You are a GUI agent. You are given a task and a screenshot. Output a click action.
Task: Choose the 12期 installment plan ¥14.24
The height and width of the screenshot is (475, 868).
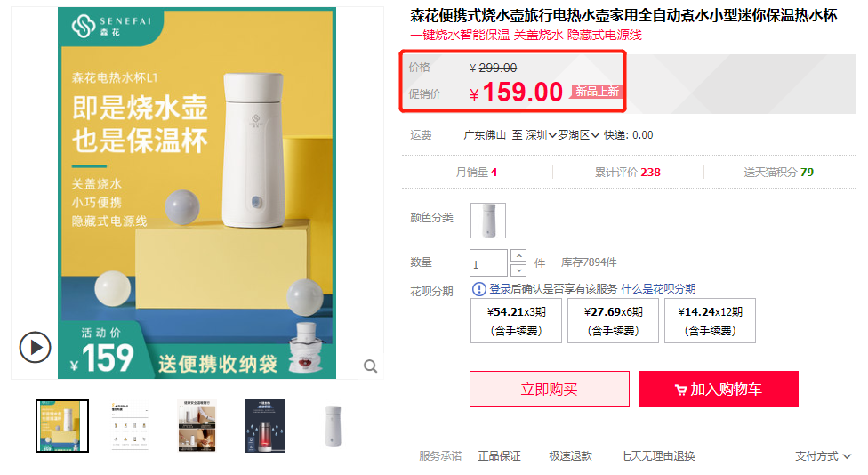tap(710, 320)
